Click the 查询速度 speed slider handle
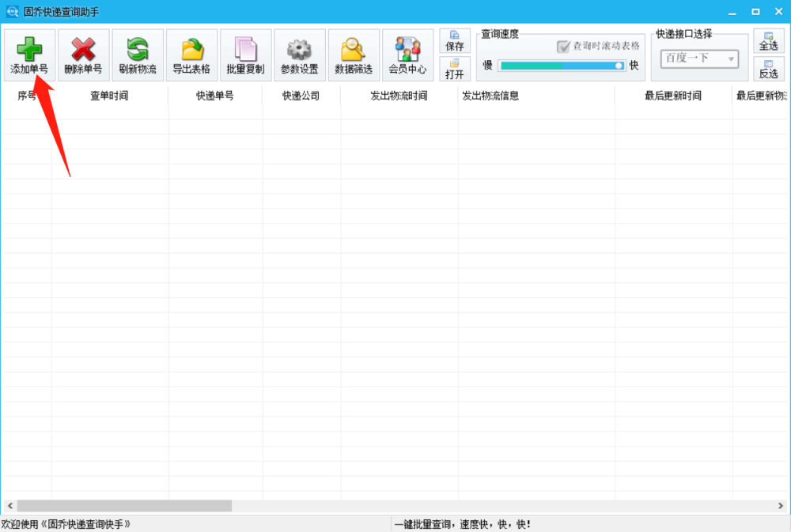The width and height of the screenshot is (791, 532). pos(619,66)
